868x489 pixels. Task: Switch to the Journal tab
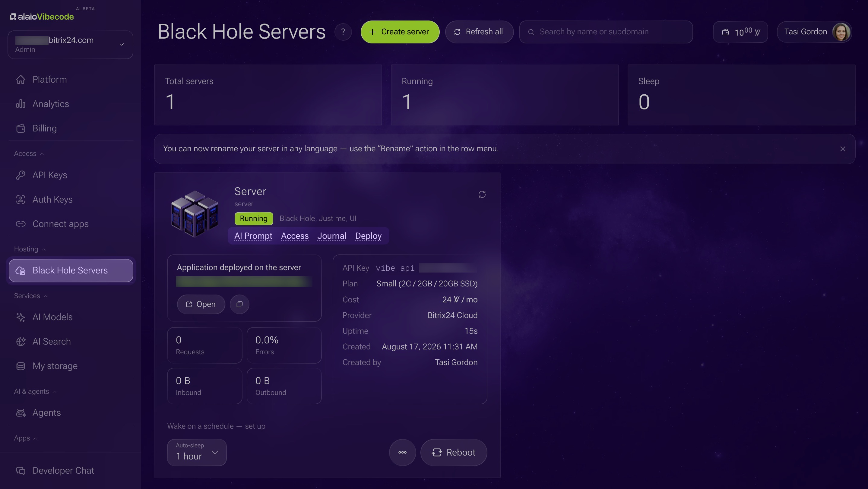click(331, 236)
